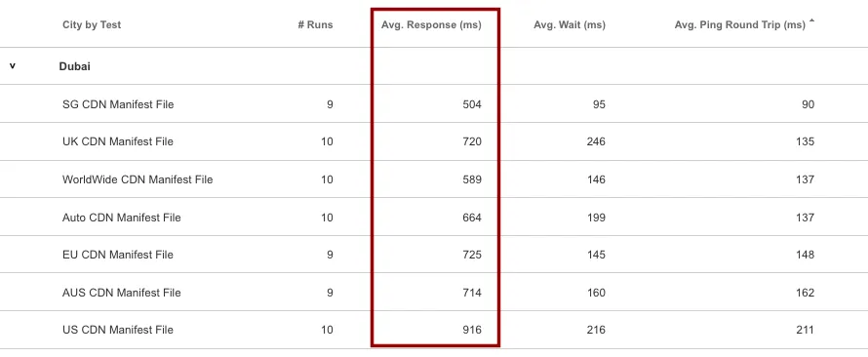This screenshot has height=357, width=868.
Task: Select US CDN Manifest File test
Action: tap(118, 330)
